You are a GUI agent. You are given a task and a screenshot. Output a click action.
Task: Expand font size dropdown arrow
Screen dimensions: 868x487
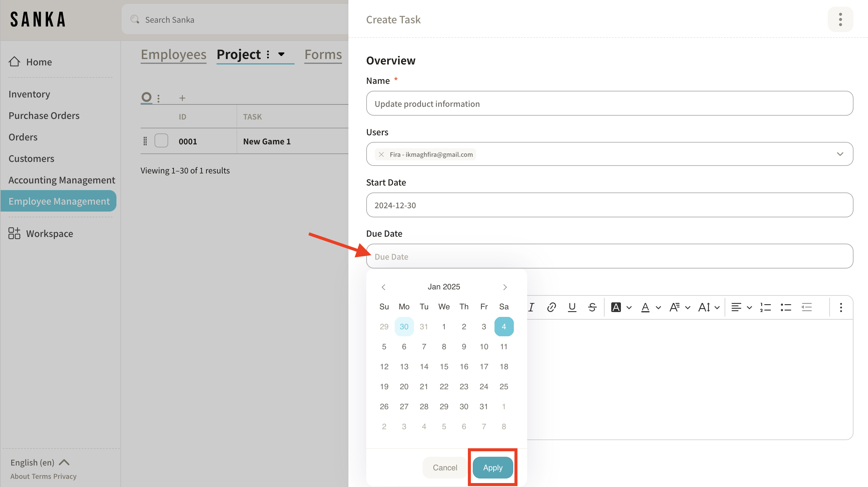[717, 308]
